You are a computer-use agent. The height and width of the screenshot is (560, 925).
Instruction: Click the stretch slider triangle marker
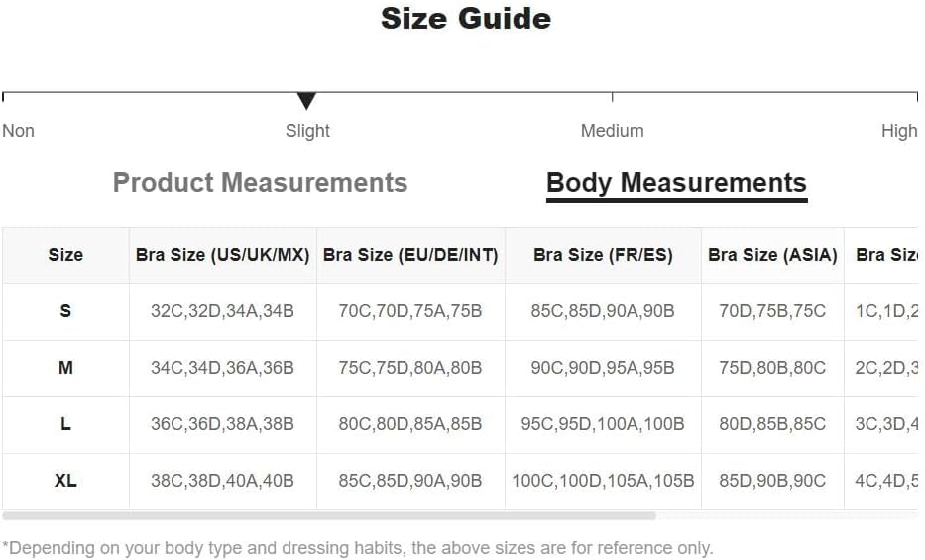tap(306, 101)
